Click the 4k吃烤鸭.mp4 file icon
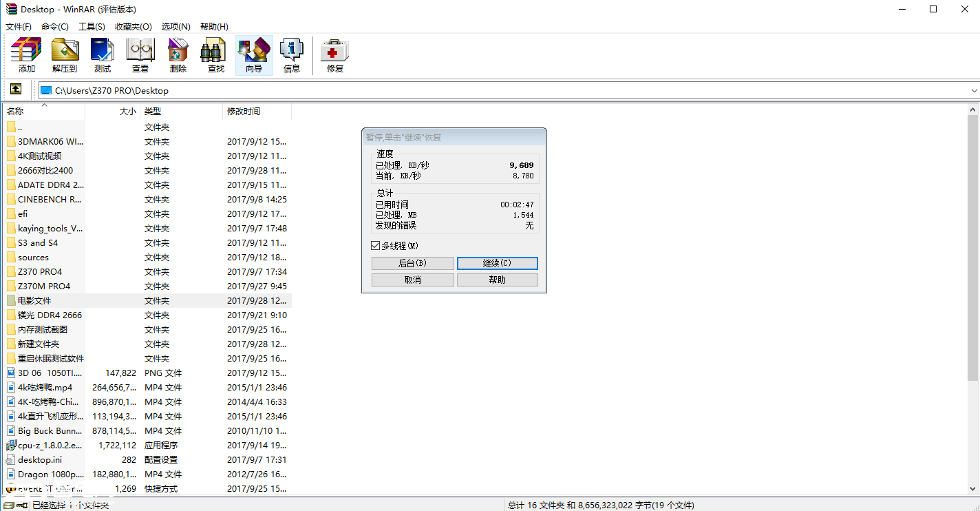980x511 pixels. pyautogui.click(x=11, y=387)
